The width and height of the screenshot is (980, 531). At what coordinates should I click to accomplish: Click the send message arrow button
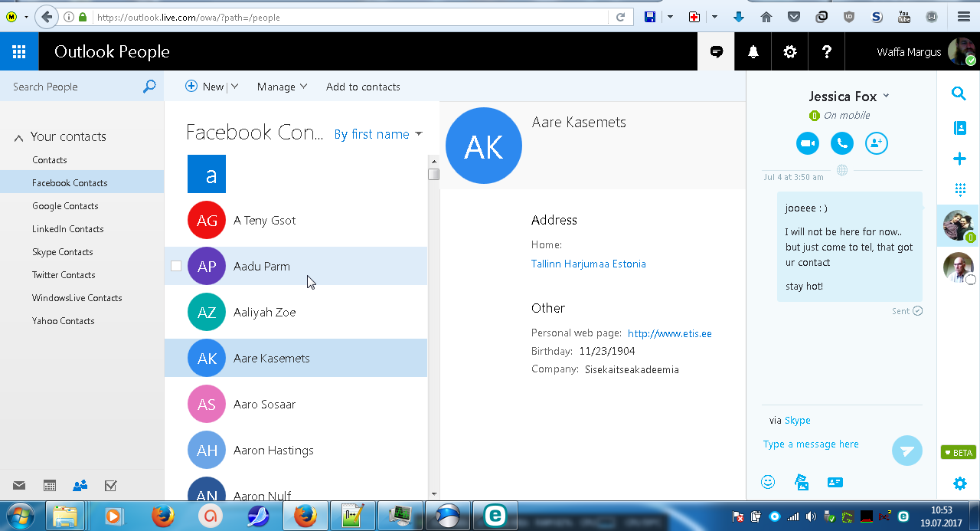click(x=906, y=451)
